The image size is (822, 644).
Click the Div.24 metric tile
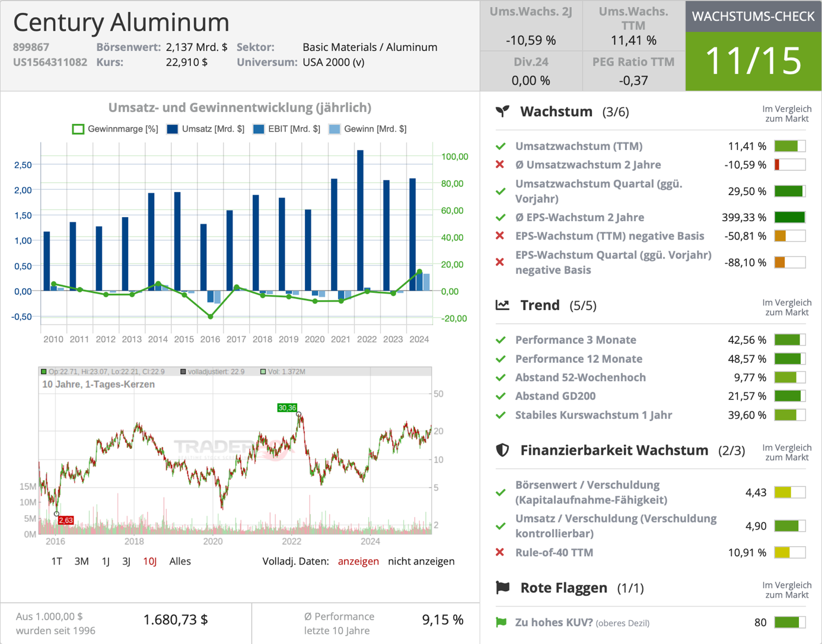tap(531, 71)
